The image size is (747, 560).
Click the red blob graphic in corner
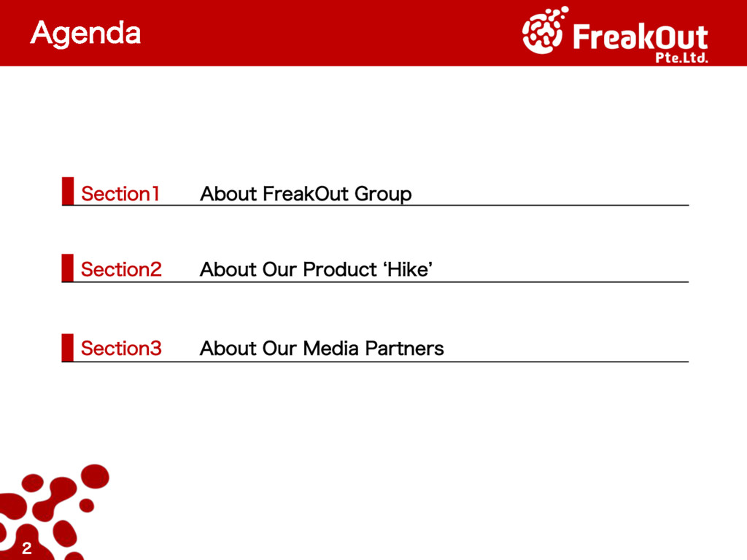pos(53,513)
